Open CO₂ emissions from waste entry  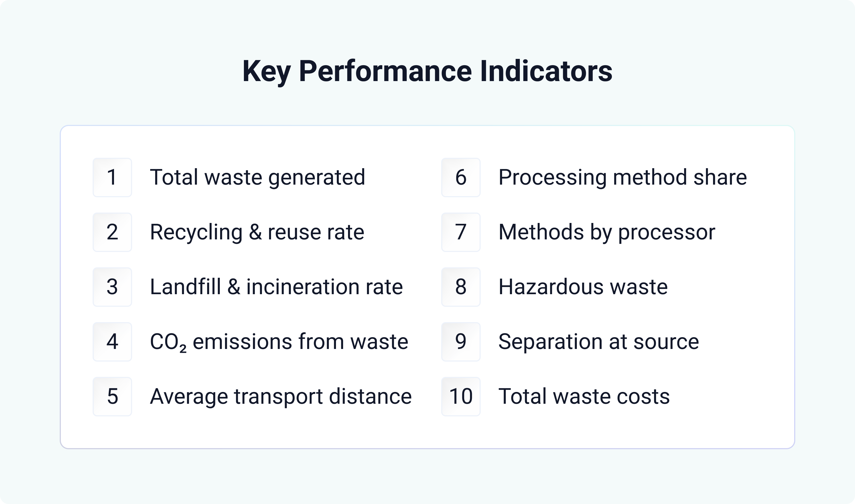[279, 342]
